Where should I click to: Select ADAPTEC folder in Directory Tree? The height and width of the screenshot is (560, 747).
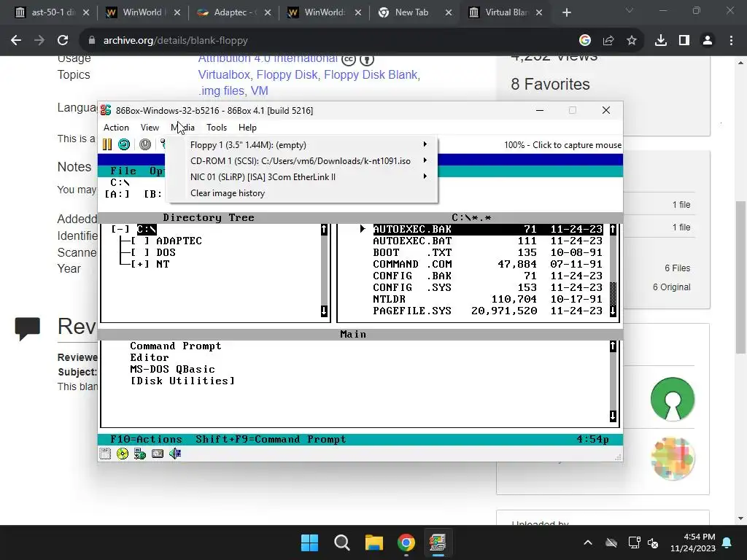[x=179, y=241]
